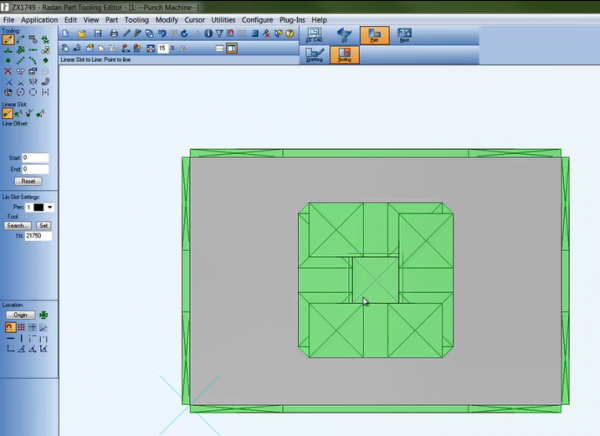
Task: Toggle the magnet snap location mode
Action: [x=8, y=327]
